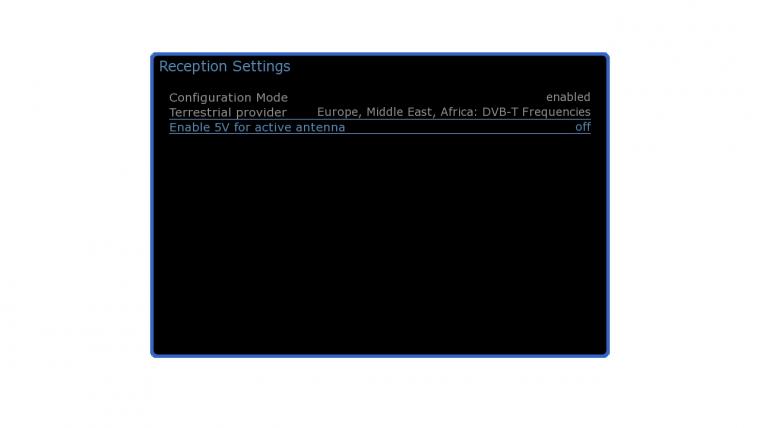Highlight the Enable 5V for active antenna entry

[380, 127]
